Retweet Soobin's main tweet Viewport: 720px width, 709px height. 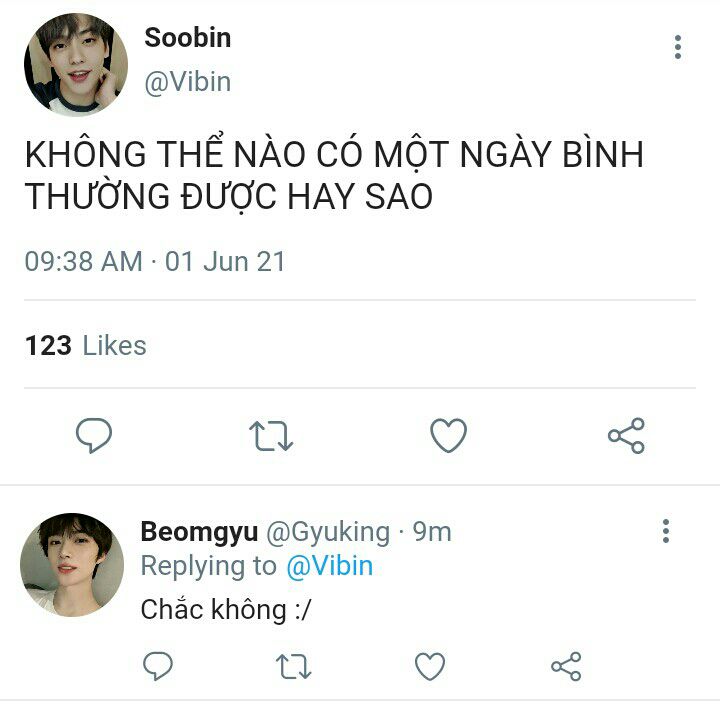(x=271, y=436)
